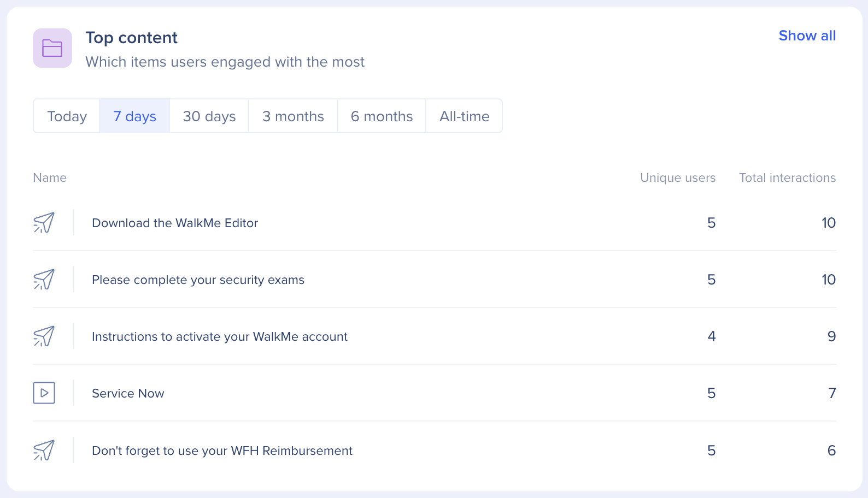The width and height of the screenshot is (868, 498).
Task: Click the paper plane icon for security exams row
Action: (x=44, y=280)
